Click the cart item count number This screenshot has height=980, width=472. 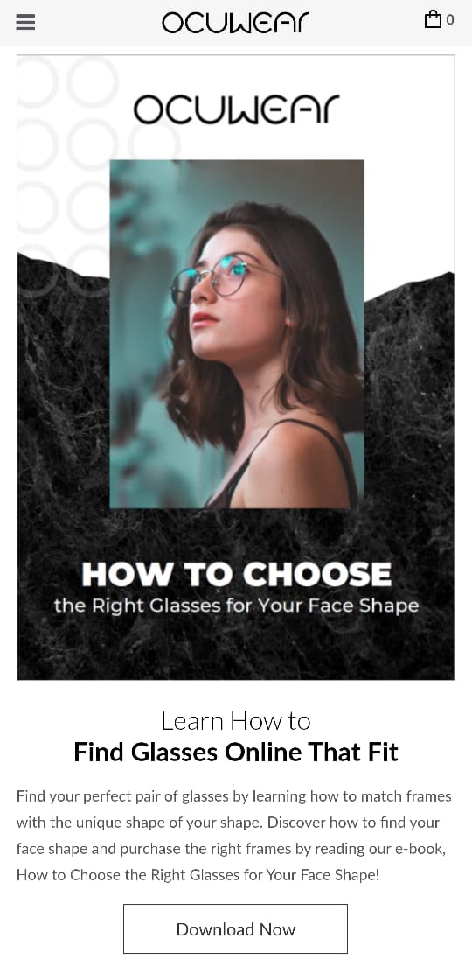450,20
